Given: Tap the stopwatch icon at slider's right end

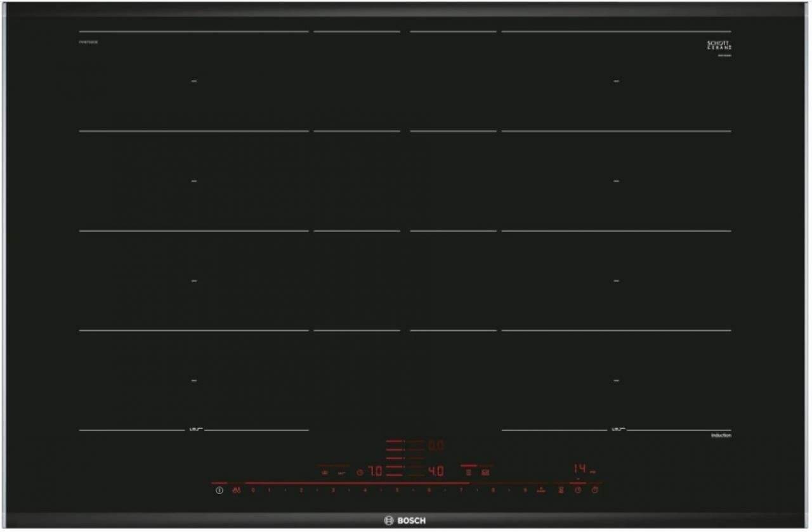Looking at the screenshot, I should (595, 490).
